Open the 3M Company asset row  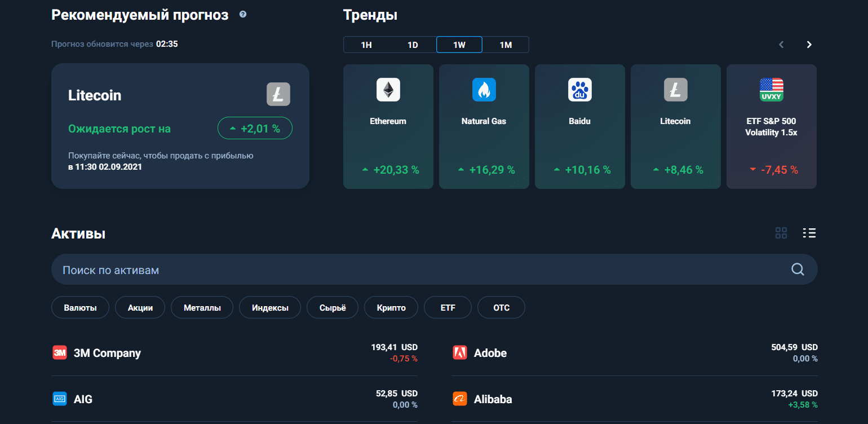[234, 353]
